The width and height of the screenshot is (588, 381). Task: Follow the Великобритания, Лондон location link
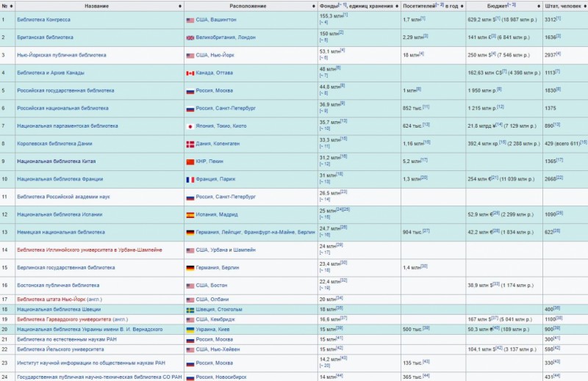(x=226, y=37)
